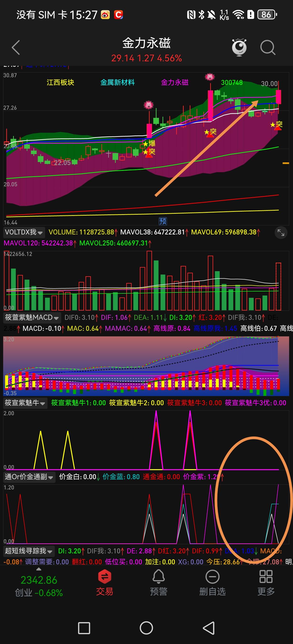Open the search magnifier icon
Image resolution: width=293 pixels, height=644 pixels.
(x=268, y=47)
